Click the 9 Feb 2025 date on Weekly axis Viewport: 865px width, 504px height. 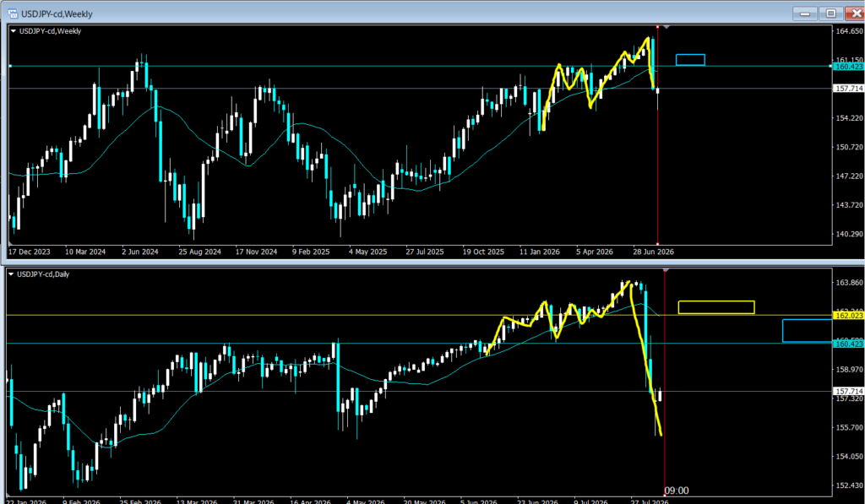[x=311, y=252]
